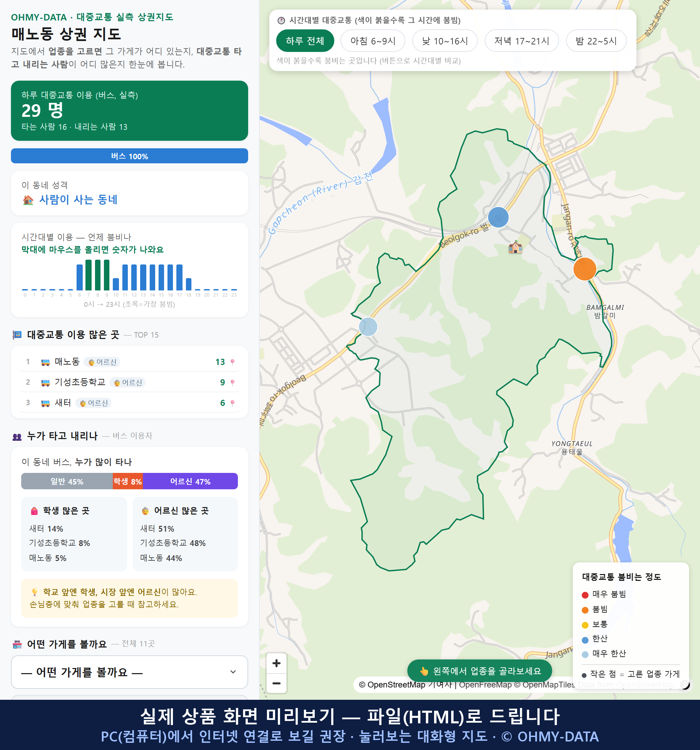Click the 어르신 tag beside 새터
The image size is (700, 750).
click(93, 403)
